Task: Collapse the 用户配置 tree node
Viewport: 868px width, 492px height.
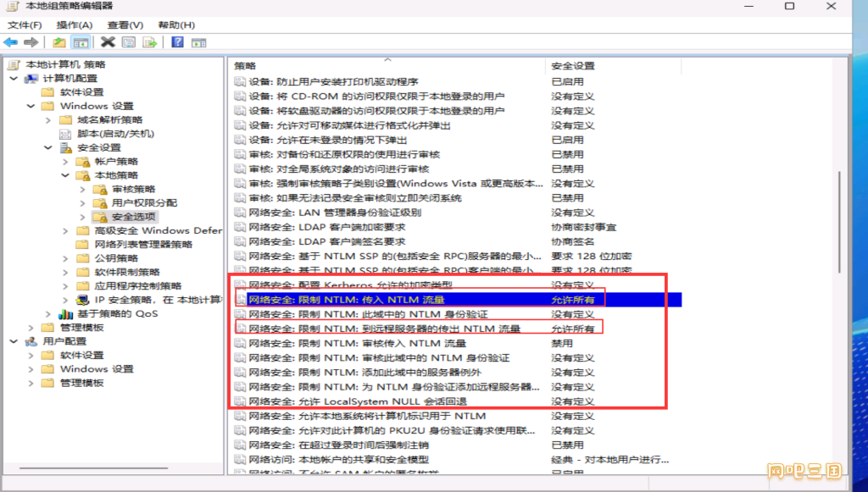Action: 14,341
